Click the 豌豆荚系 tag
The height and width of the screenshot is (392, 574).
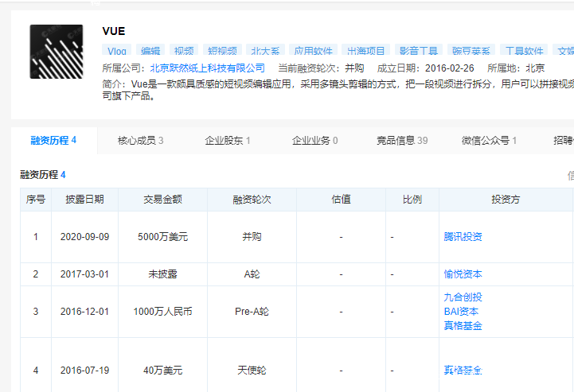point(471,50)
